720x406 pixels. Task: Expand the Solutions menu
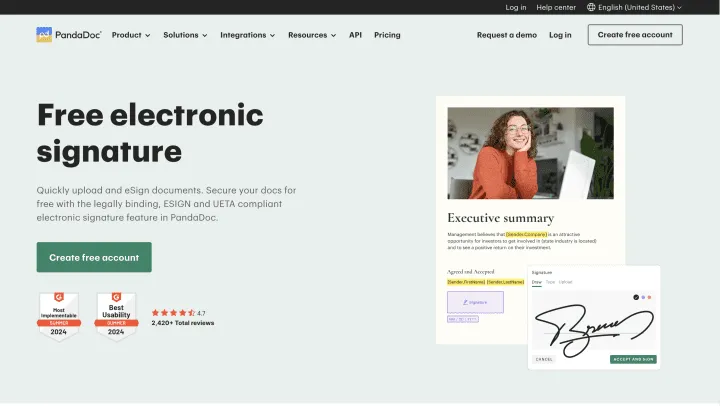pyautogui.click(x=185, y=35)
